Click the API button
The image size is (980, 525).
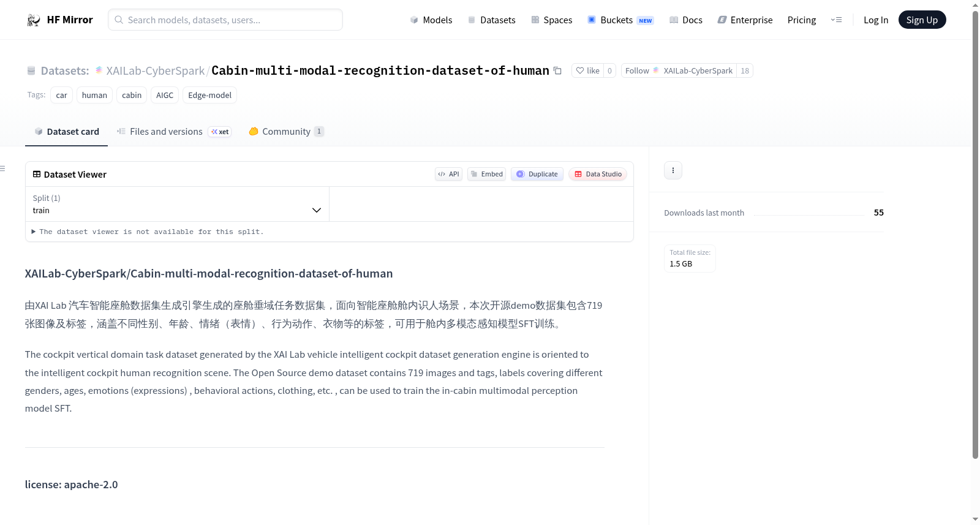(448, 174)
